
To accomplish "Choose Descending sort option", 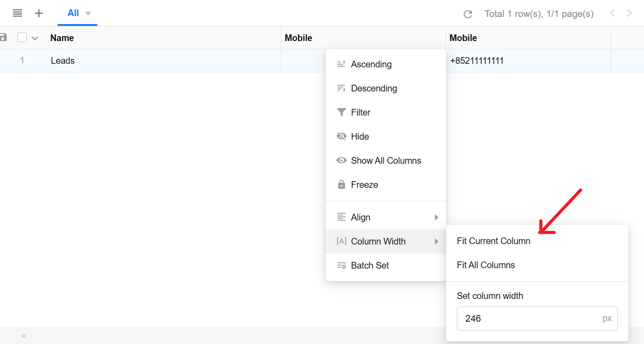I will [x=373, y=88].
